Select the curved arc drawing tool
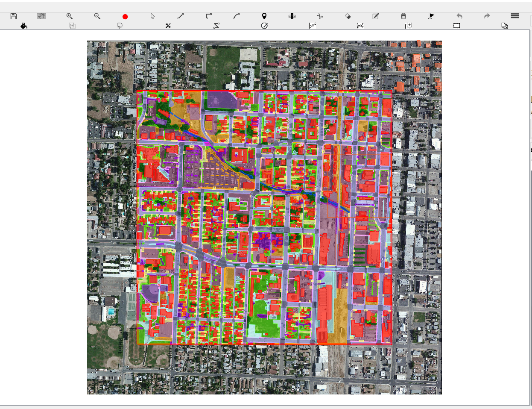This screenshot has width=532, height=409. [237, 16]
